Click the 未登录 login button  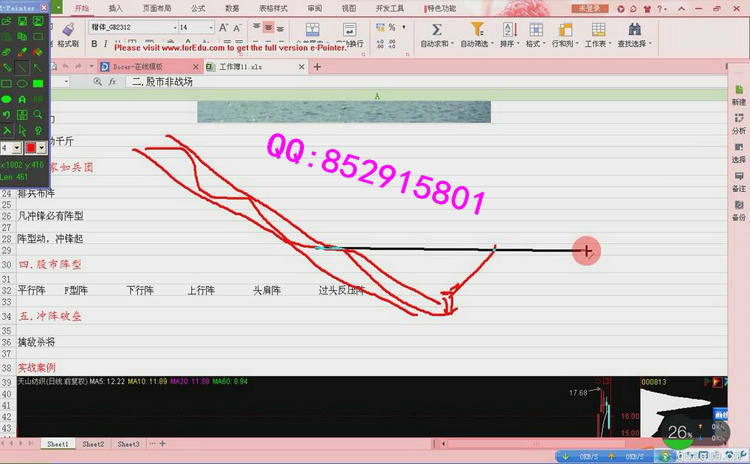tap(589, 8)
